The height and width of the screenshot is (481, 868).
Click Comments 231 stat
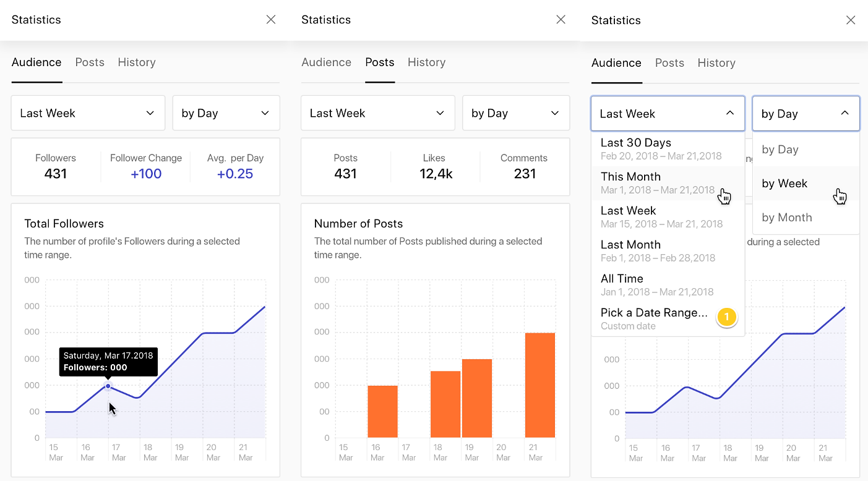point(524,166)
